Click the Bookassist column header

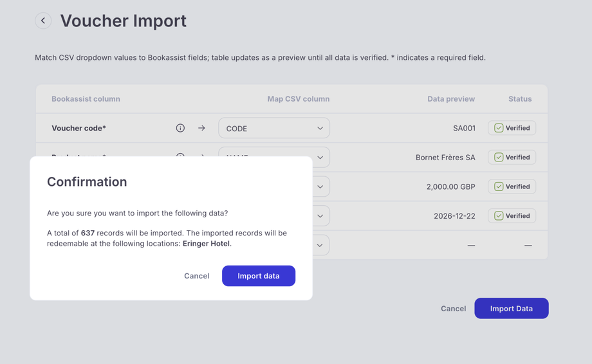point(86,99)
